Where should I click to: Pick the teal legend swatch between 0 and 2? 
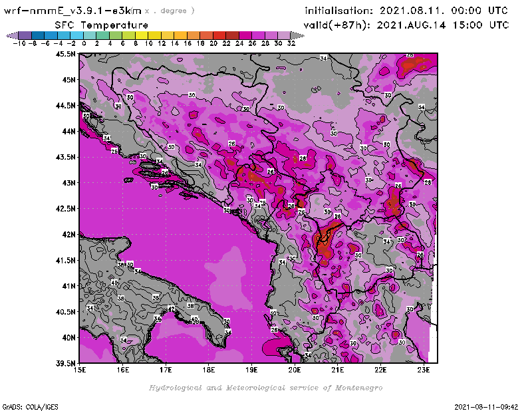point(90,36)
